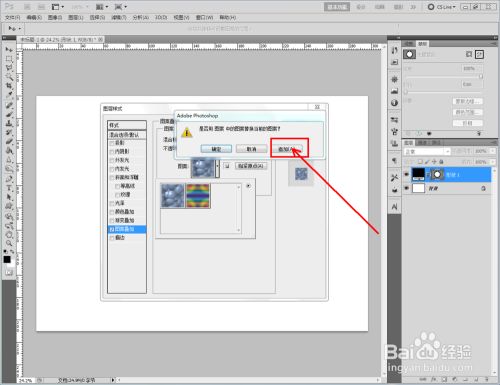The image size is (500, 385).
Task: Open the History panel icon in dock
Action: pos(395,50)
